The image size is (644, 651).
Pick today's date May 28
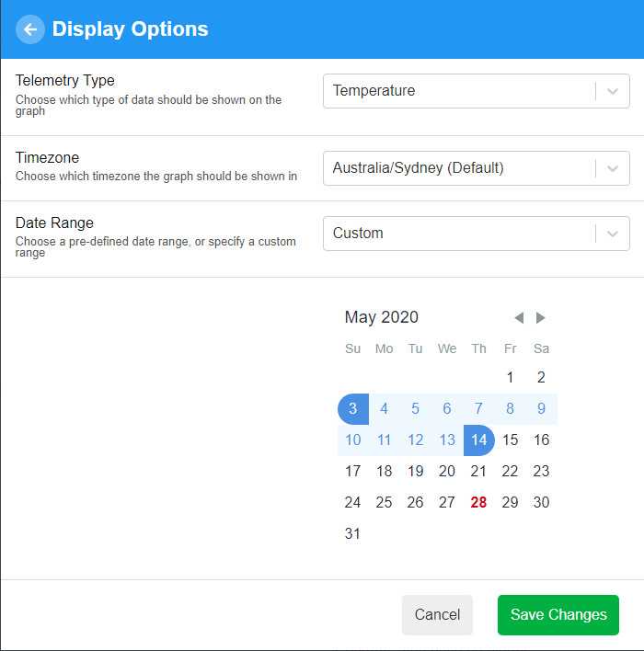click(478, 503)
